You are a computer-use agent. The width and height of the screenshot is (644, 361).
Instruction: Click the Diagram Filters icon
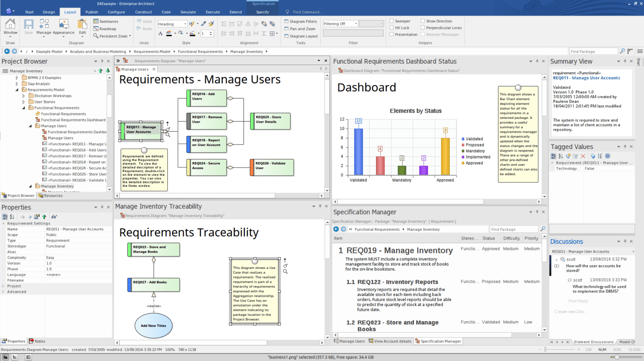[286, 21]
